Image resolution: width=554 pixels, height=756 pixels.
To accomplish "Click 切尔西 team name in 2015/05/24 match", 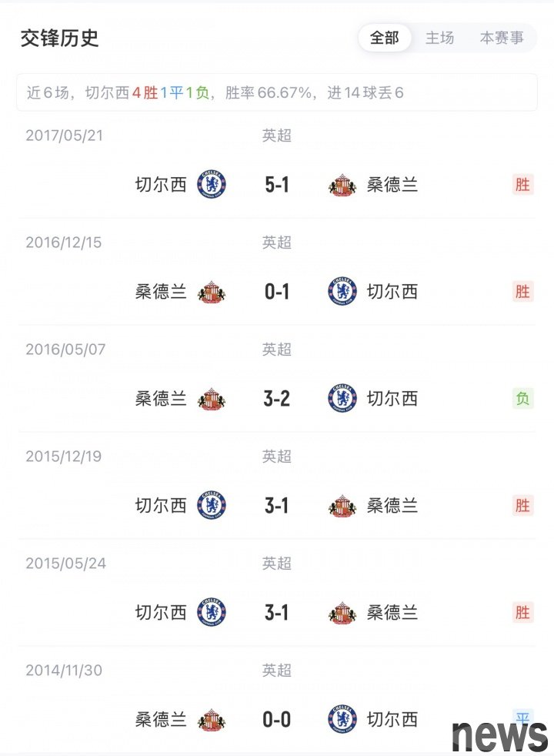I will 161,613.
